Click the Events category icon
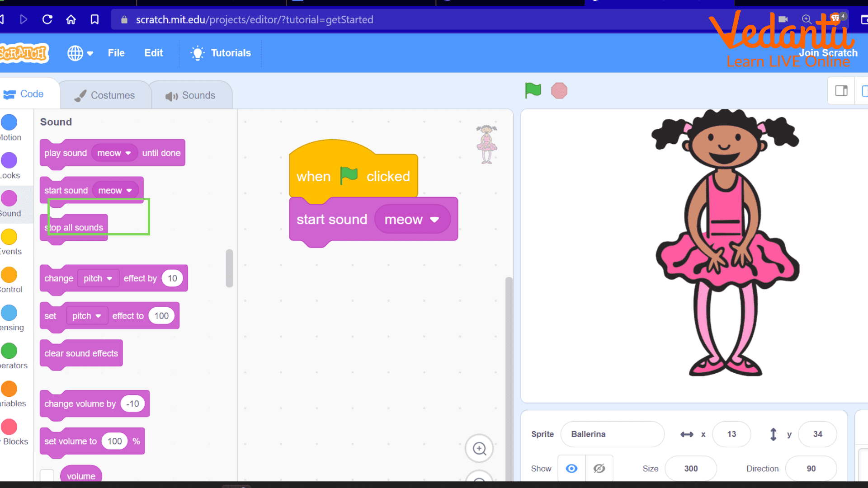This screenshot has height=488, width=868. (x=10, y=237)
